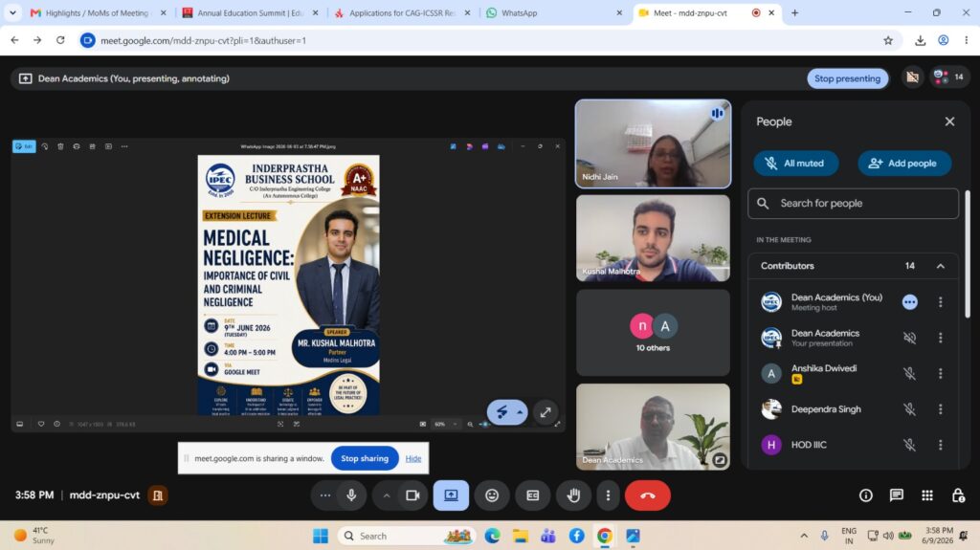End the call with the red hang-up button
980x550 pixels.
coord(648,495)
